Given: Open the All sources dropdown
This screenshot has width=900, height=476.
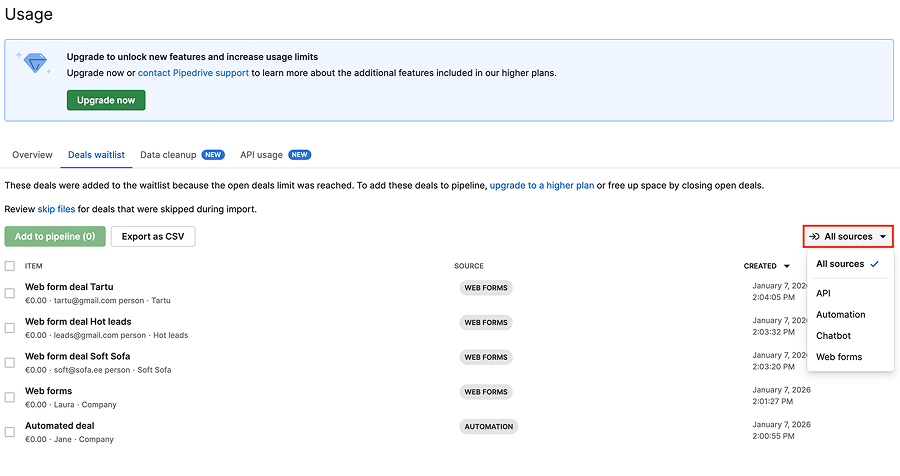Looking at the screenshot, I should (848, 237).
